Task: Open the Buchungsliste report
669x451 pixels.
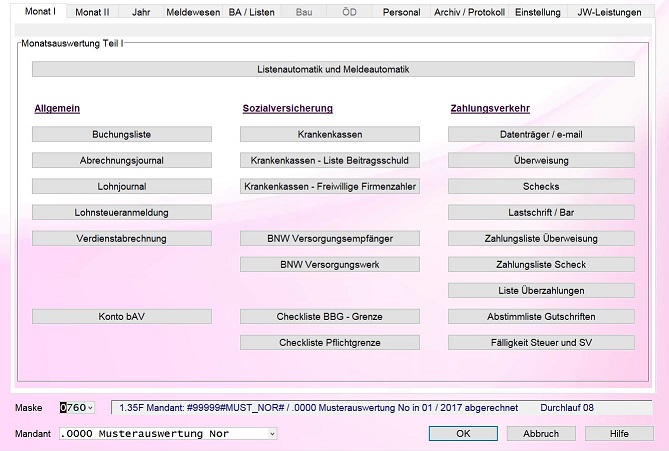Action: [122, 134]
